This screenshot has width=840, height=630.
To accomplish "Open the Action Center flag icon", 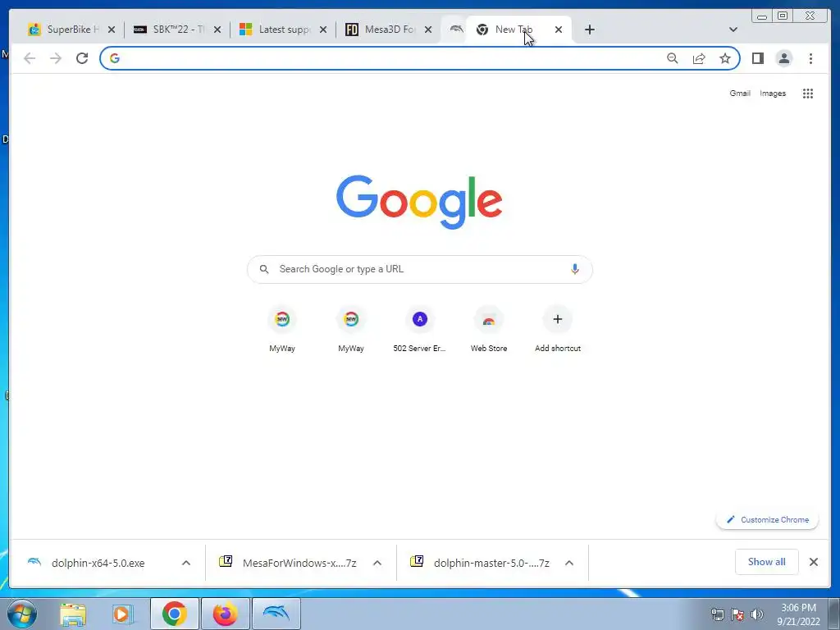I will pyautogui.click(x=737, y=614).
